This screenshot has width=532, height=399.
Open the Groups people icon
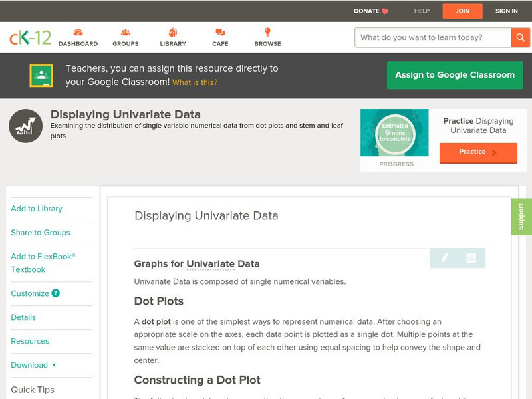click(x=126, y=32)
